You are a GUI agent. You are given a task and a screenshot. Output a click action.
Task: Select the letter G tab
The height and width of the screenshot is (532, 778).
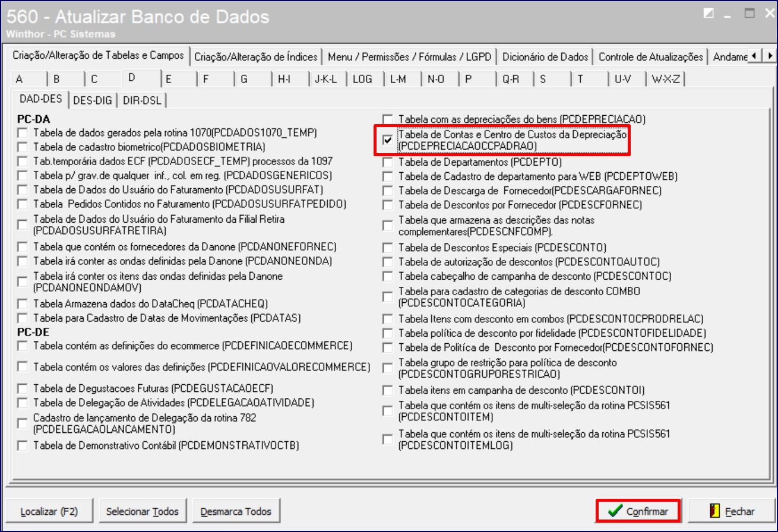[252, 79]
